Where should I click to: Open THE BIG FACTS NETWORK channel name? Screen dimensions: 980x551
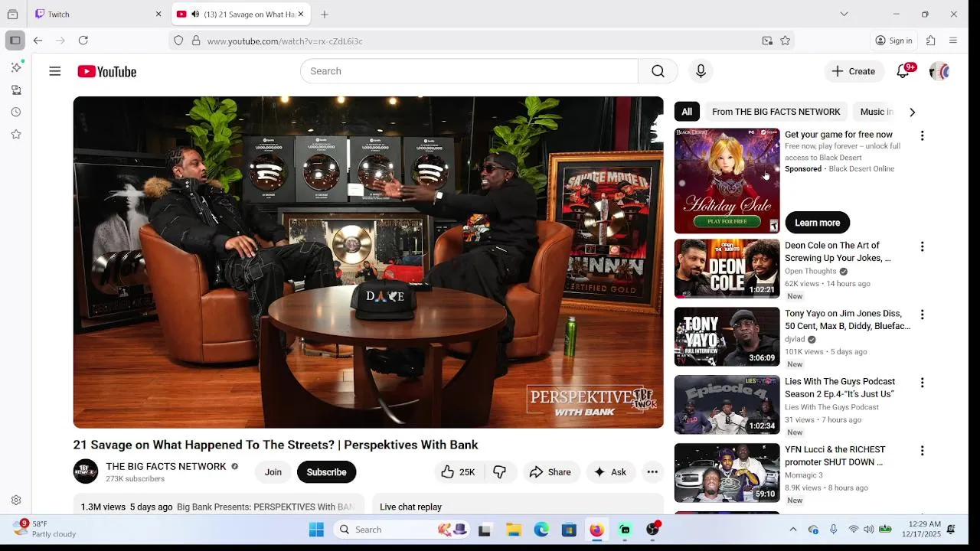pos(166,466)
